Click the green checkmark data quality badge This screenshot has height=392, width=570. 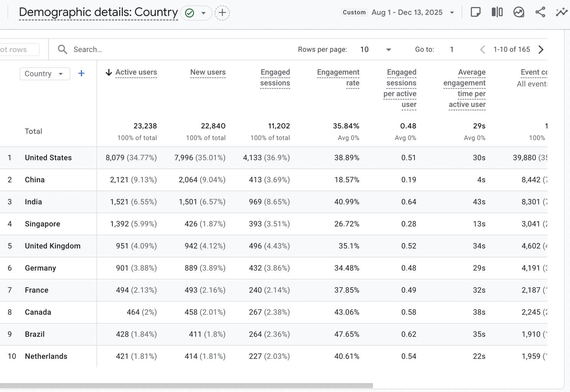pos(189,13)
